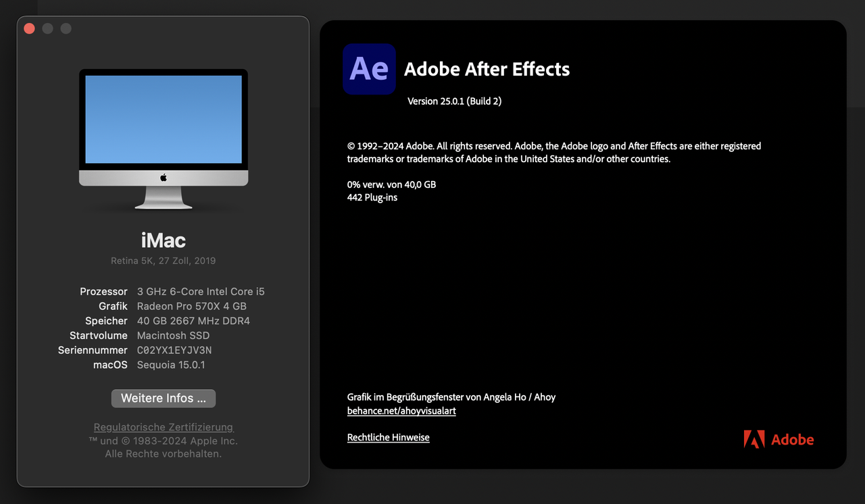The height and width of the screenshot is (504, 865).
Task: Click the Retina 5K, 27 Zoll, 2019 text
Action: click(164, 261)
